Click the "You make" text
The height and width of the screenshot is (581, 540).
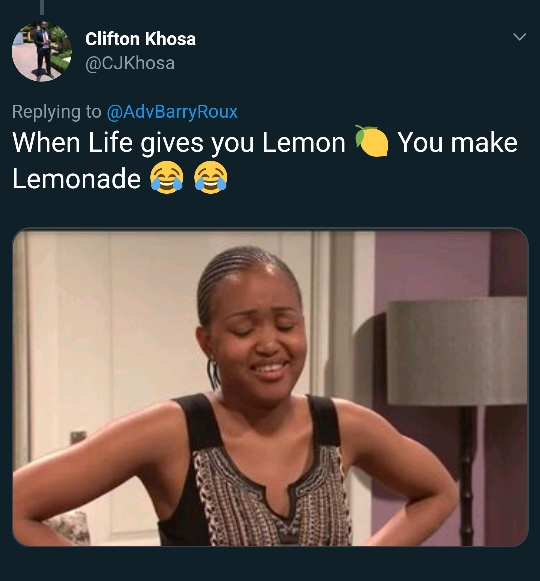pyautogui.click(x=457, y=143)
